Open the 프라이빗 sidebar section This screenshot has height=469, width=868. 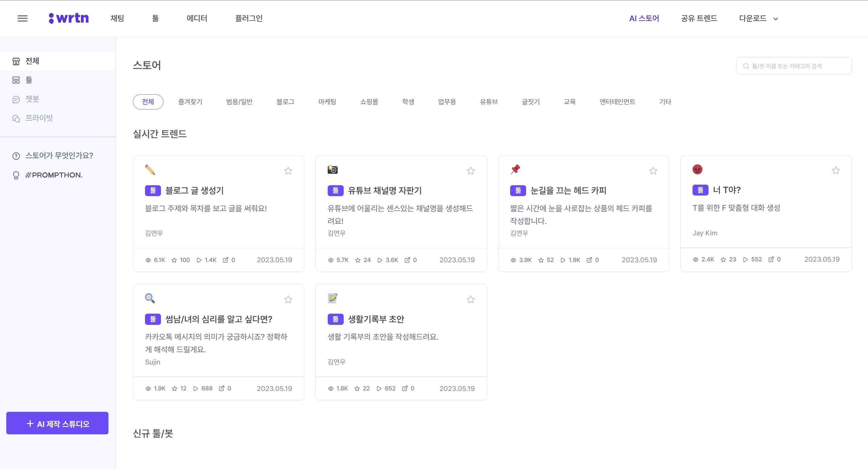pyautogui.click(x=39, y=118)
